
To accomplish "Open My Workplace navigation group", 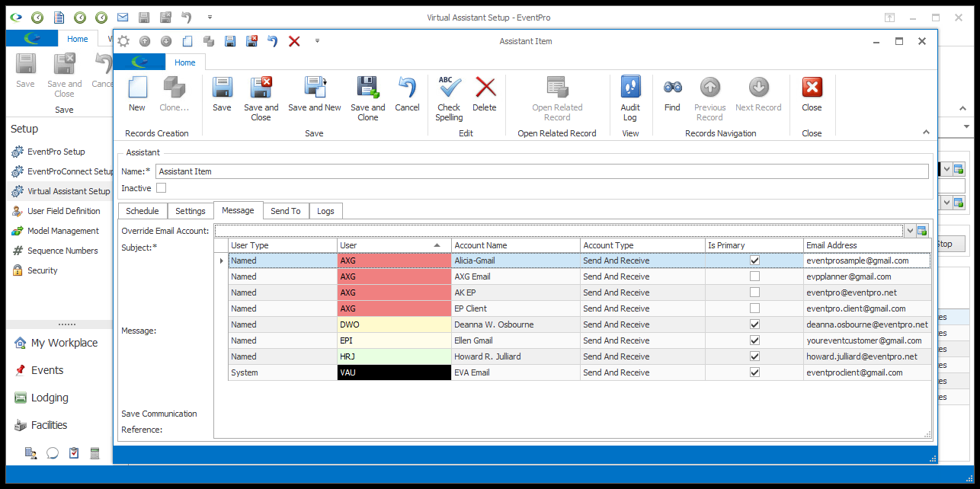I will pos(57,343).
